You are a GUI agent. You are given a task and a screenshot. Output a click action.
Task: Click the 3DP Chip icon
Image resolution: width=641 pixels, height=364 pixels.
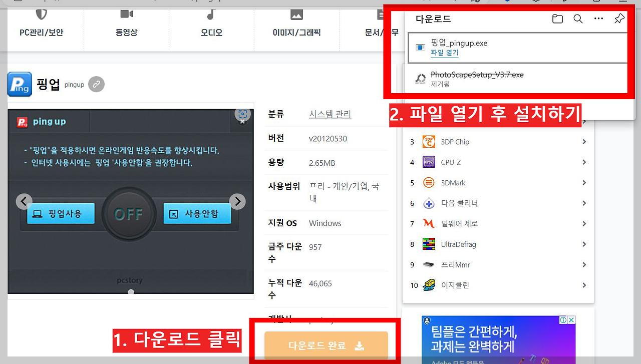[x=429, y=142]
